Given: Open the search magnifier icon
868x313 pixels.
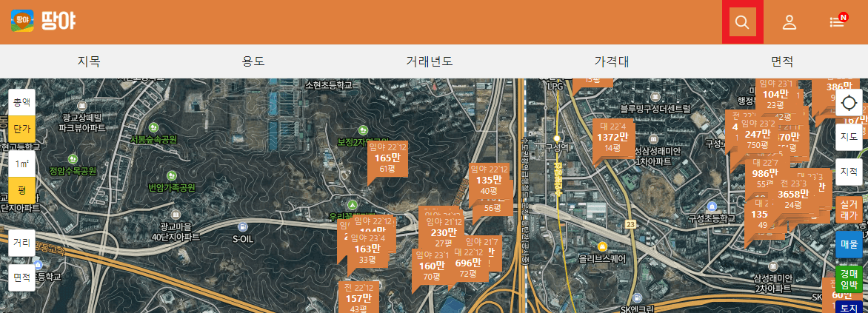Looking at the screenshot, I should (x=742, y=22).
